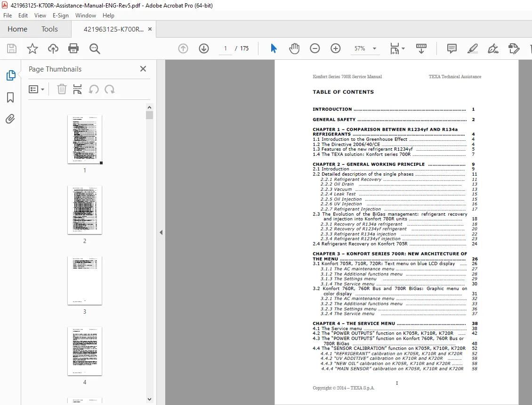Click the upload to cloud icon

(x=53, y=49)
